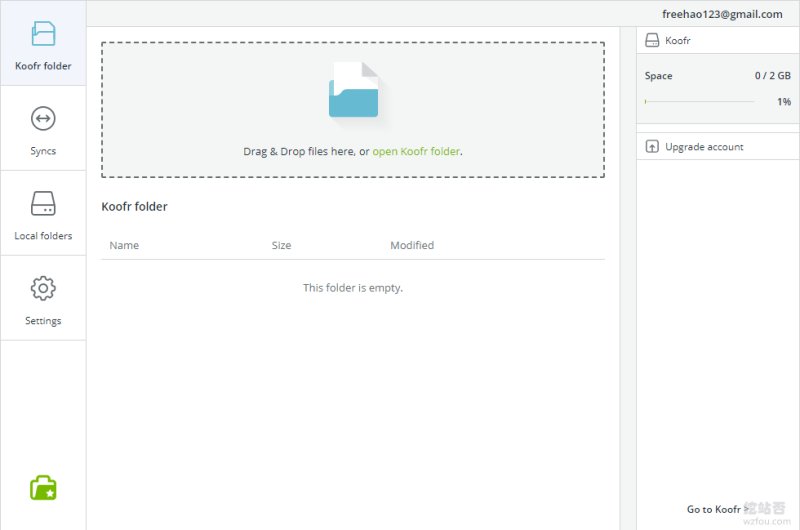This screenshot has width=800, height=530.
Task: Click the blue folder drop zone icon
Action: point(354,90)
